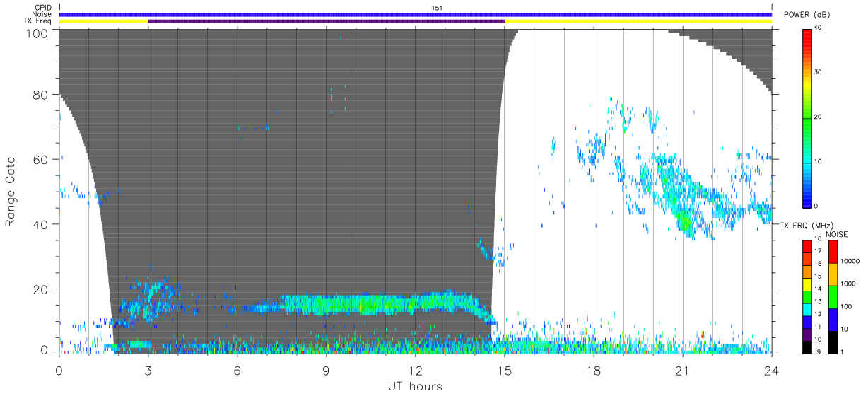Click the TX FRQ color scale bar
868x401 pixels.
click(807, 297)
